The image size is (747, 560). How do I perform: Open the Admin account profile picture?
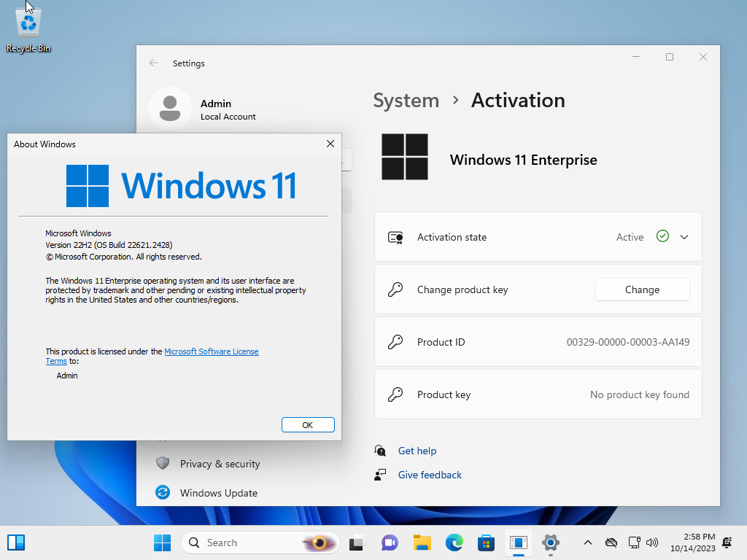point(170,109)
